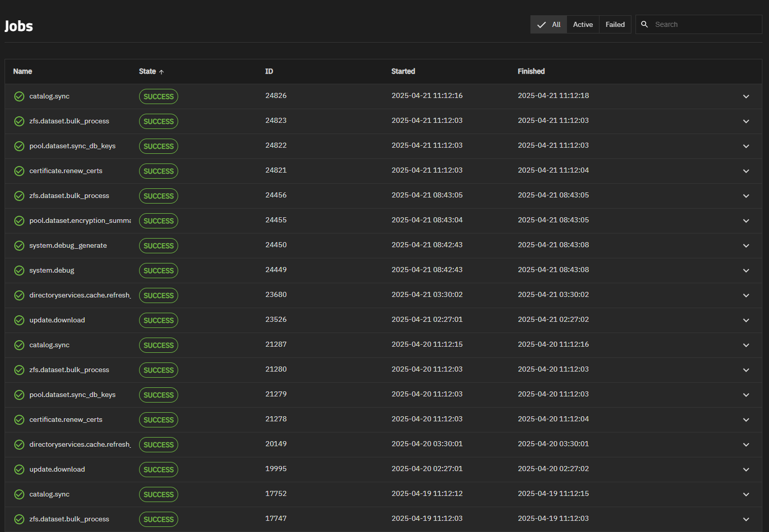Show only Active jobs

[583, 24]
